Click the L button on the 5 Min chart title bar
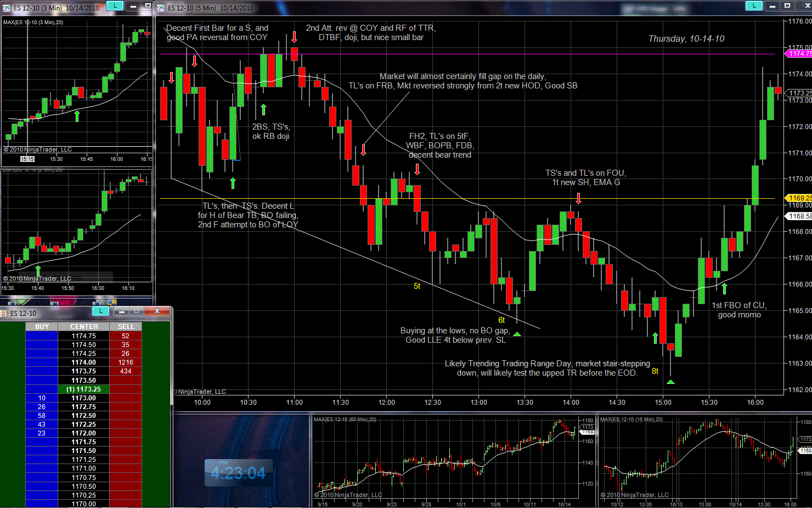This screenshot has width=812, height=508. 754,6
